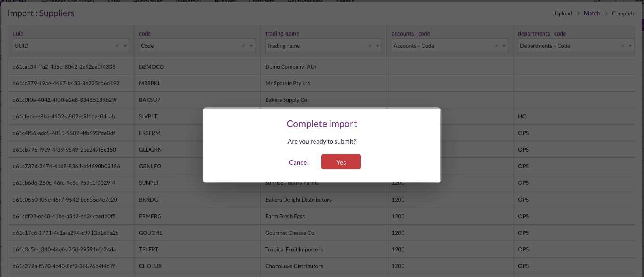Expand the UUID mapping dropdown
The width and height of the screenshot is (644, 277).
(125, 46)
